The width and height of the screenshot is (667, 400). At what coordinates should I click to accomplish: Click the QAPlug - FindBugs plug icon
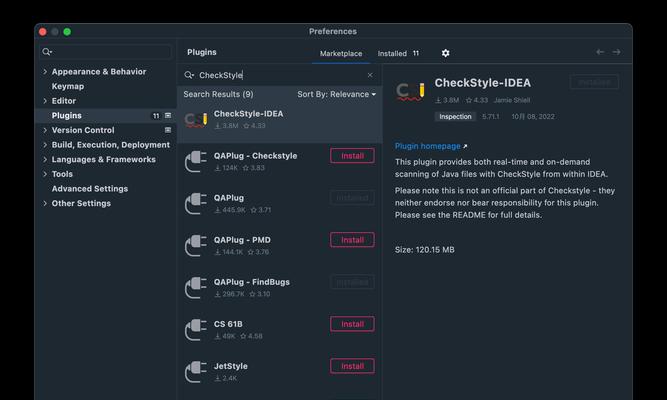click(x=196, y=288)
